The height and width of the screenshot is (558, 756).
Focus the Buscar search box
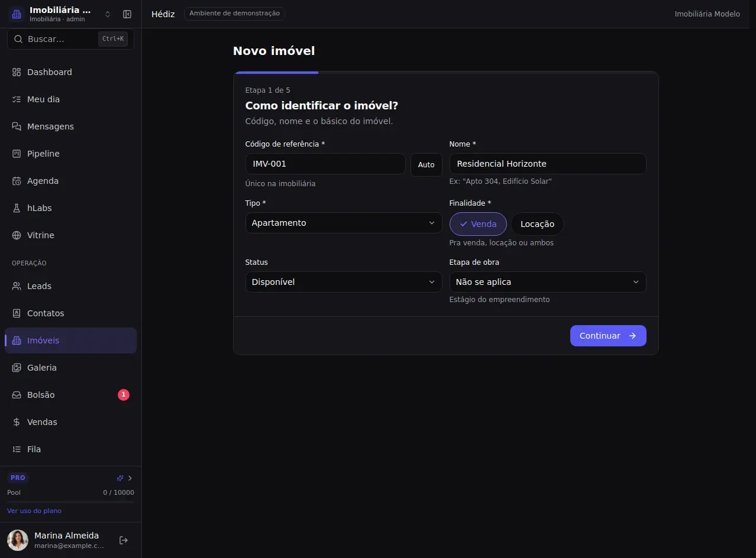pyautogui.click(x=71, y=39)
